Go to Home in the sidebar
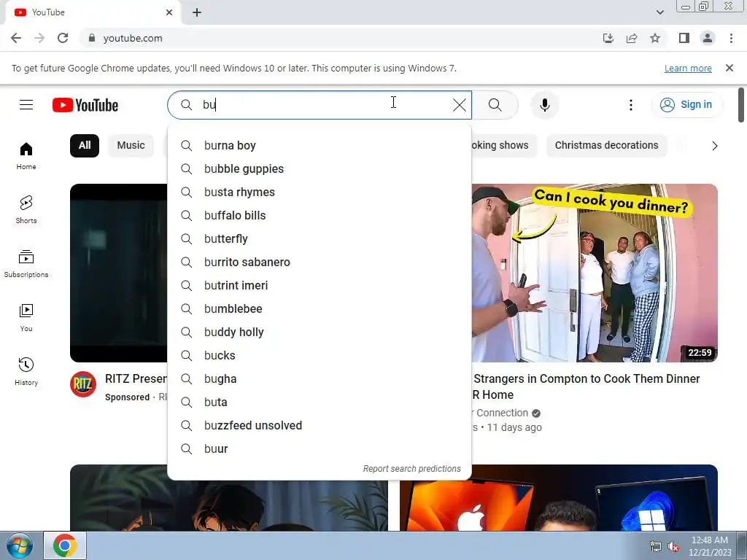 pyautogui.click(x=26, y=156)
